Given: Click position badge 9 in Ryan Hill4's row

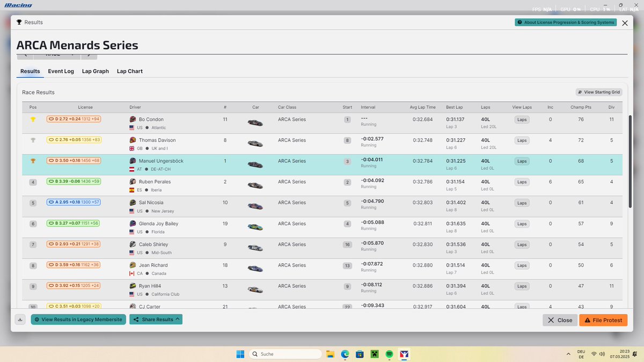Looking at the screenshot, I should pos(33,287).
